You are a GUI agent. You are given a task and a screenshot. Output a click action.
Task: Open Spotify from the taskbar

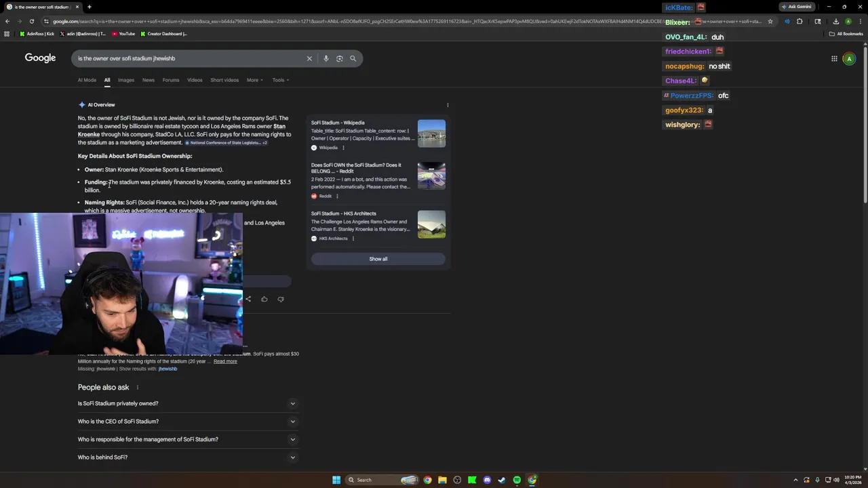[x=517, y=480]
